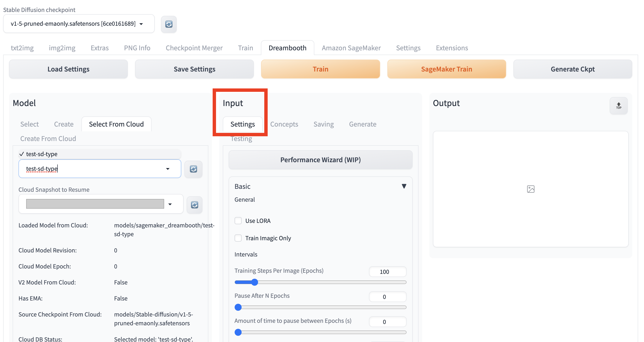Viewport: 644px width, 342px height.
Task: Expand Cloud Snapshot to Resume dropdown
Action: (x=170, y=204)
